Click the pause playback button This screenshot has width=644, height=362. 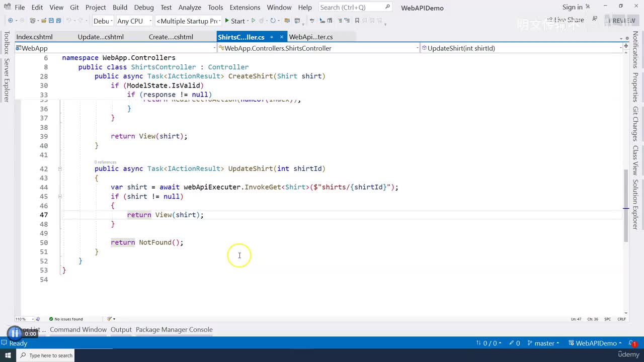click(x=15, y=333)
